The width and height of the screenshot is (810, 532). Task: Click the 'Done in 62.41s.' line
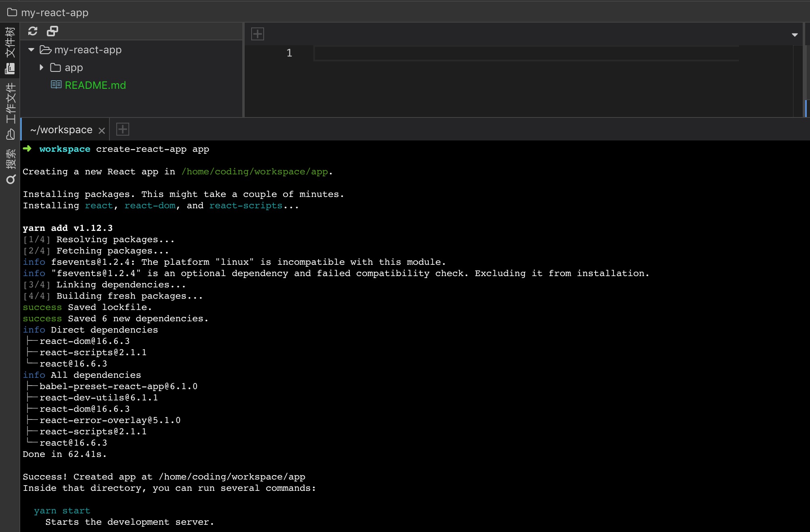coord(65,454)
